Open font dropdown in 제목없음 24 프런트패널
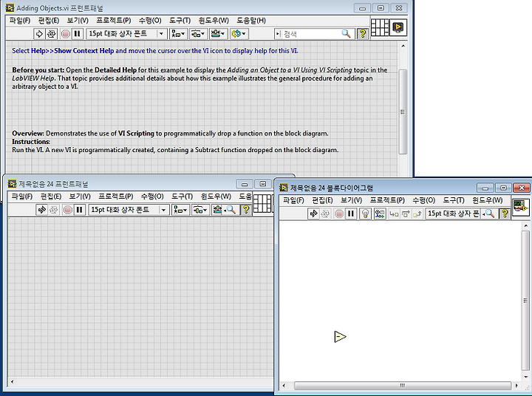 [x=129, y=210]
